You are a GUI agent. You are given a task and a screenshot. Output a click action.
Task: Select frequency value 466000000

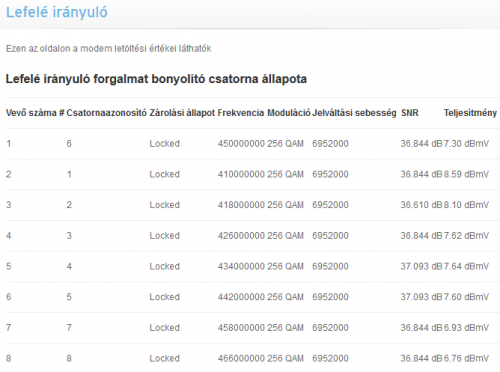pyautogui.click(x=241, y=358)
